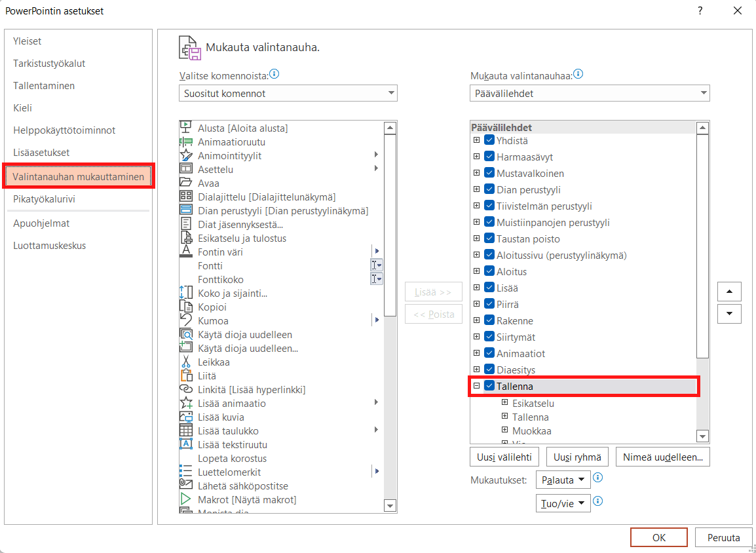Uncheck the Siirtymät checkbox

pyautogui.click(x=489, y=337)
